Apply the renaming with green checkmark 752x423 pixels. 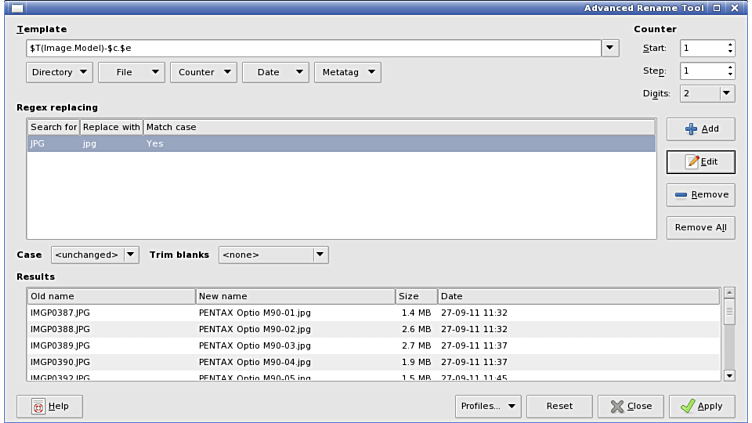[x=700, y=406]
